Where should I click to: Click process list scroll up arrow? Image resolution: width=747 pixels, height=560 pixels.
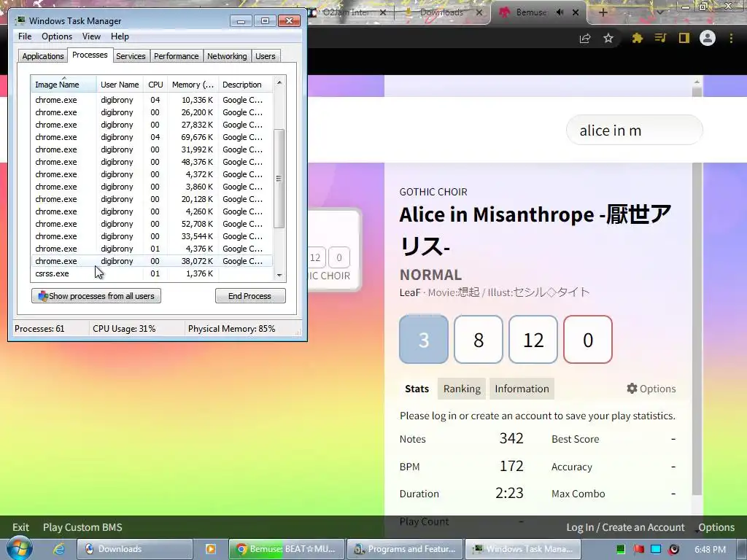(279, 82)
